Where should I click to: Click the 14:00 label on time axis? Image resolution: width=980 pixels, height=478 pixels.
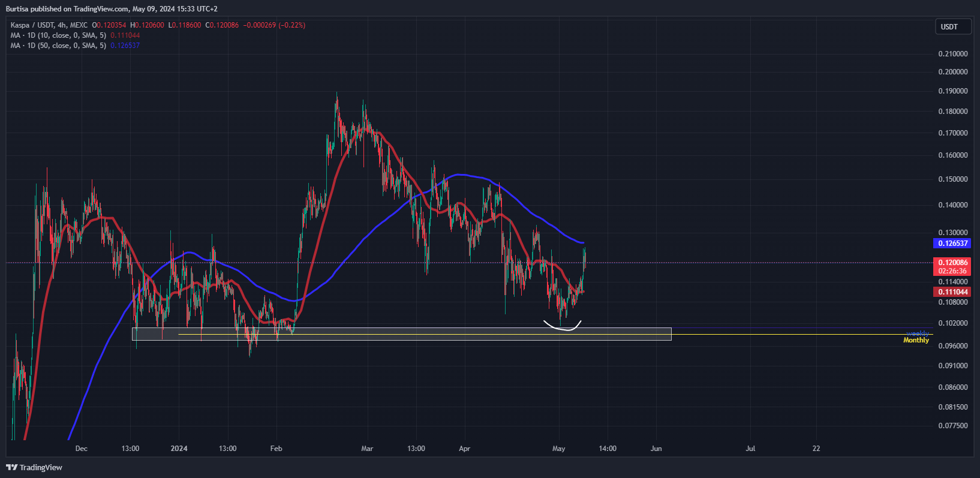click(608, 449)
